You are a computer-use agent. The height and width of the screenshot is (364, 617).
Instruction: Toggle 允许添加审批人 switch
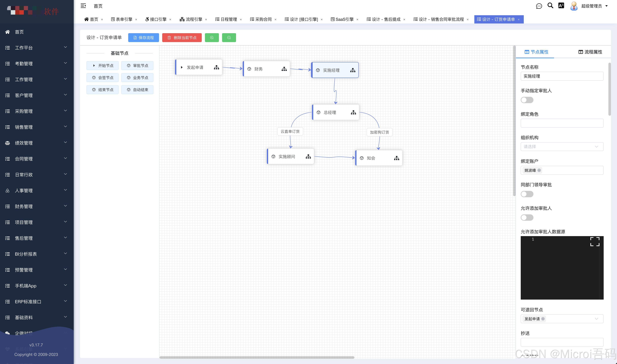[x=527, y=218]
